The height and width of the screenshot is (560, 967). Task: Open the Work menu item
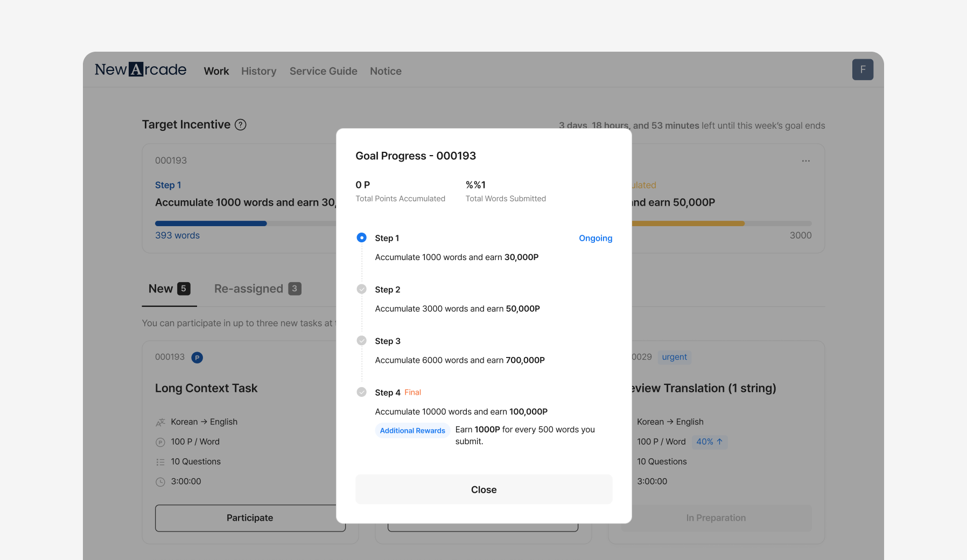[x=216, y=71]
